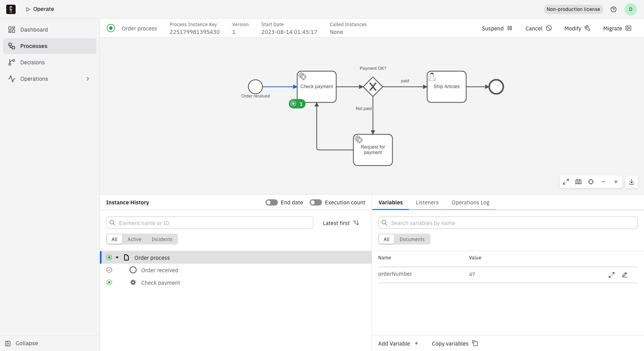Image resolution: width=644 pixels, height=351 pixels.
Task: Modify the process instance
Action: tap(577, 28)
